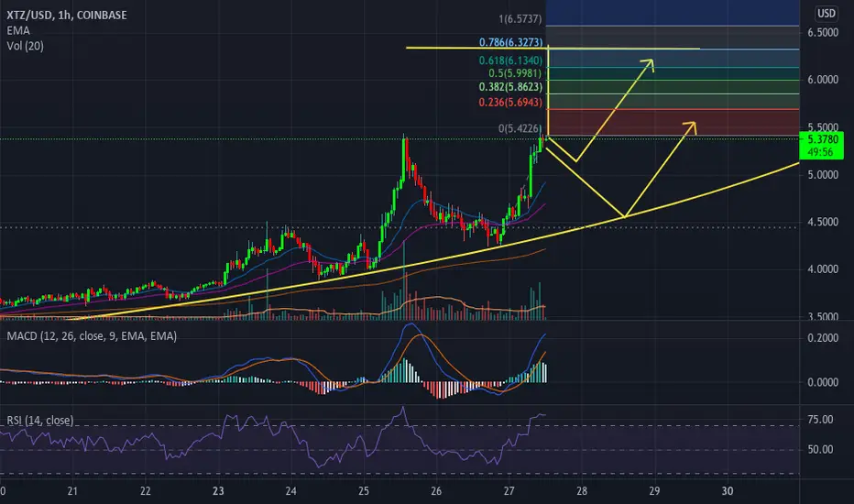This screenshot has height=504, width=854.
Task: Click date 30 on the time axis
Action: [x=728, y=491]
